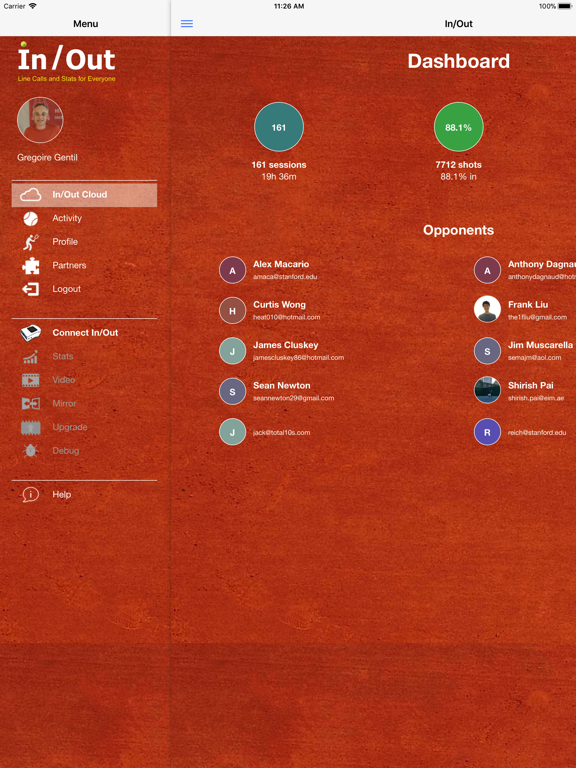Click the reich@stanford.edu R avatar

(487, 432)
